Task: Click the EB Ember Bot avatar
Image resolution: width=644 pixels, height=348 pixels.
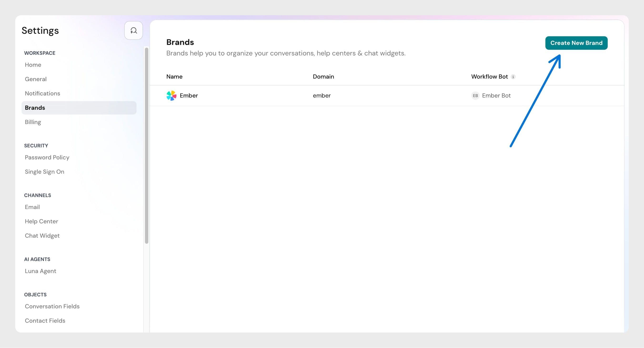Action: pos(475,96)
